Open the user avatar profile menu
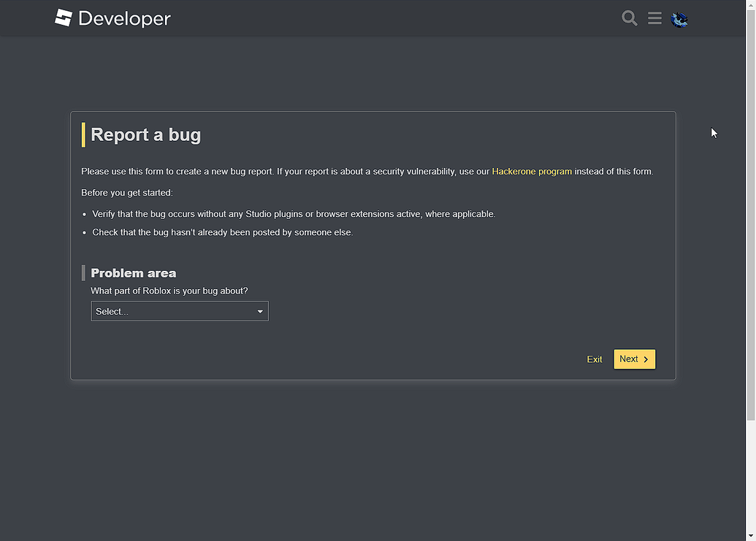Viewport: 756px width, 541px height. tap(679, 19)
